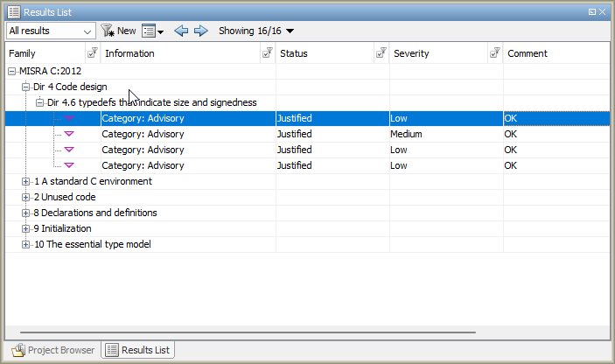Click the Severity column filter icon
Screen dimensions: 615x364
click(495, 53)
